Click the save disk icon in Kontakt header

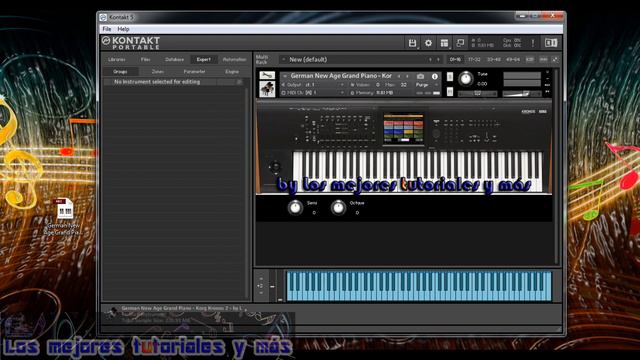(x=412, y=43)
